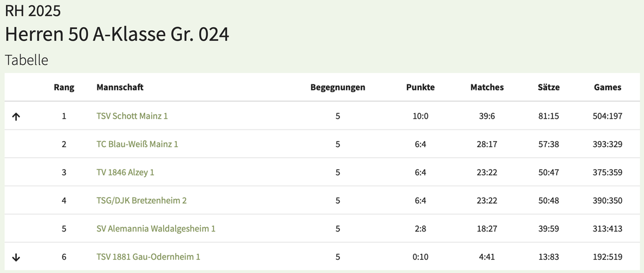The image size is (644, 273).
Task: Click the 192:519 games cell
Action: pyautogui.click(x=607, y=257)
